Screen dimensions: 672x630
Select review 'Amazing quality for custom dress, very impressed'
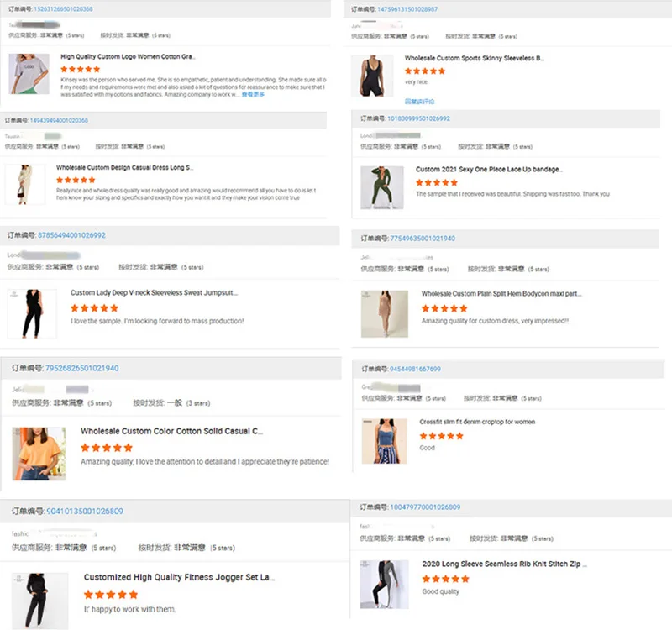(x=495, y=321)
